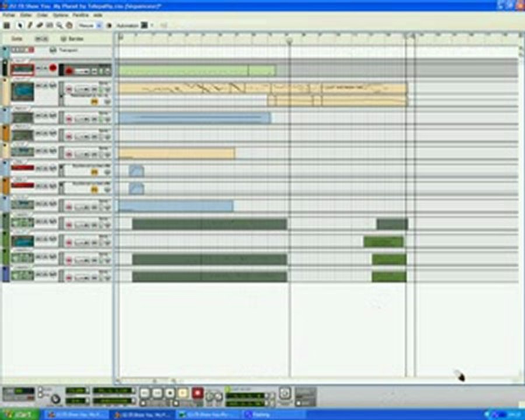The height and width of the screenshot is (420, 525).
Task: Select the Magnifying glass zoom tool
Action: 60,26
